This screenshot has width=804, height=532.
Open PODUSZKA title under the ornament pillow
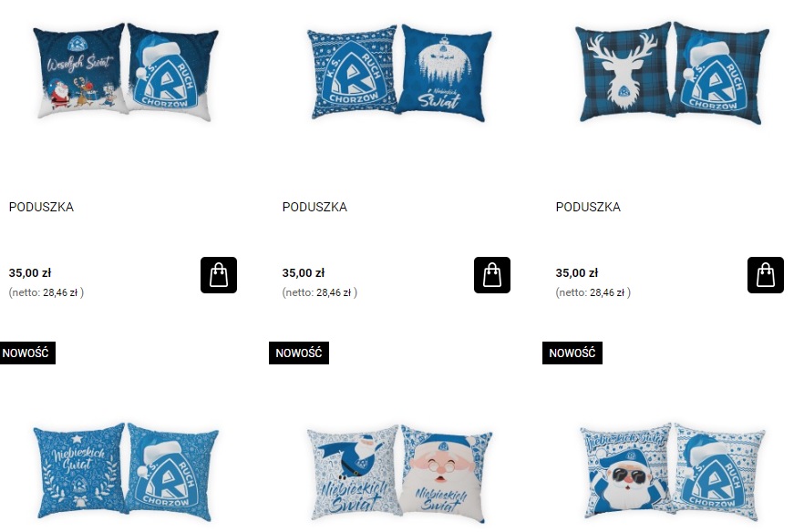point(314,207)
